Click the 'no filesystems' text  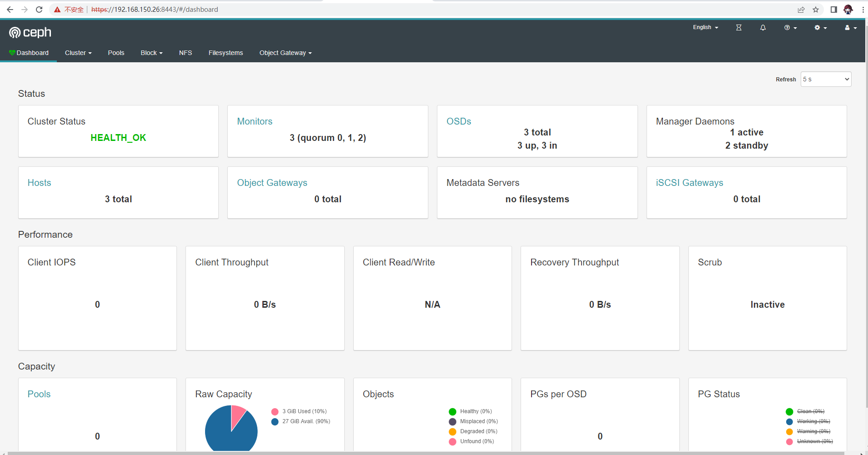(x=537, y=199)
